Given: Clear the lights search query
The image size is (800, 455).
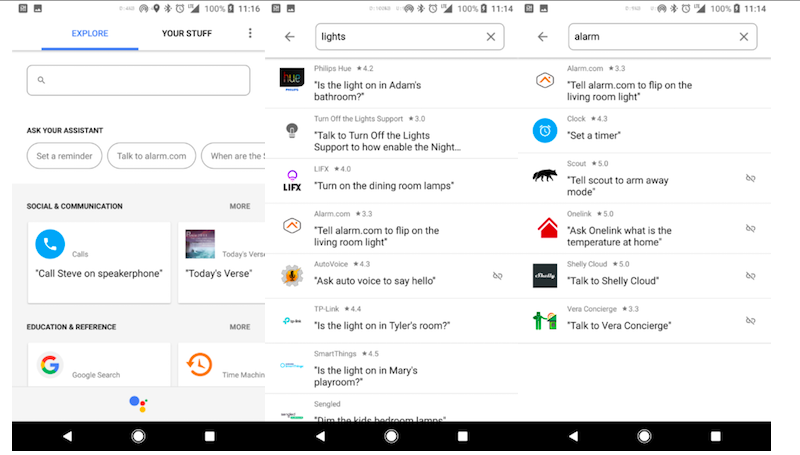Looking at the screenshot, I should coord(491,37).
